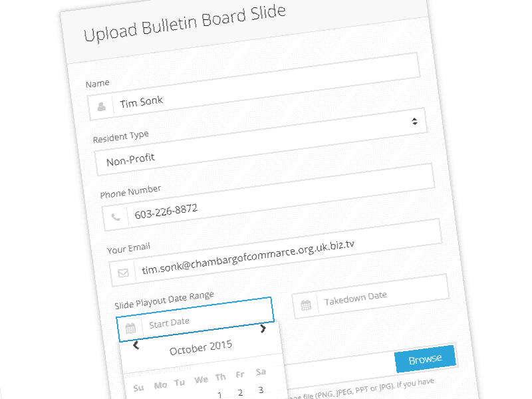Click the envelope icon beside email field
The height and width of the screenshot is (399, 532).
123,273
